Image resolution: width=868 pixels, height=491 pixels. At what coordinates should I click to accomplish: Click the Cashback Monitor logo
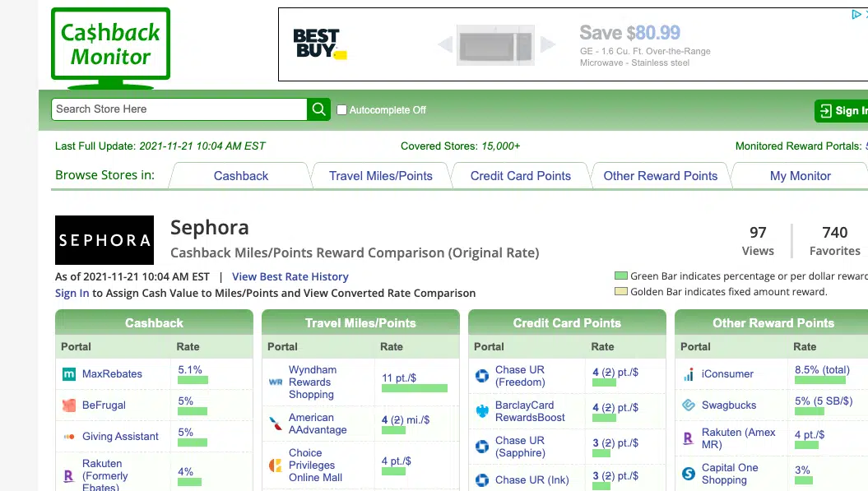click(111, 49)
